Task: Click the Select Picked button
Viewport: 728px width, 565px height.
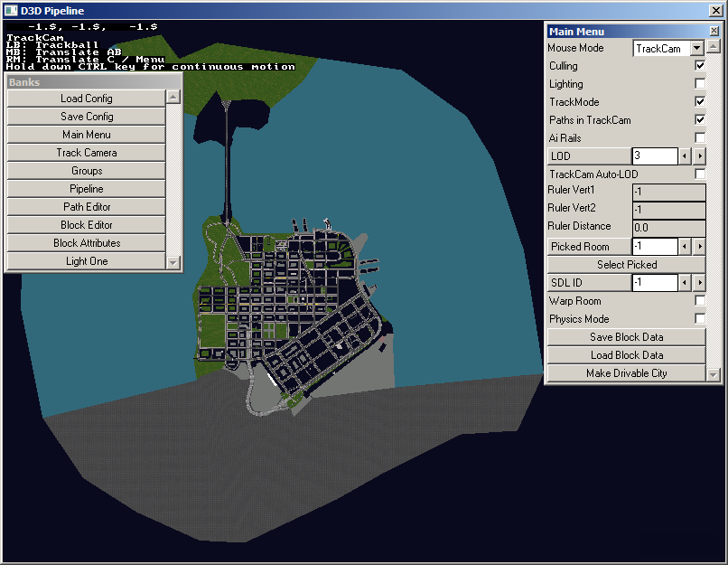Action: [x=626, y=265]
